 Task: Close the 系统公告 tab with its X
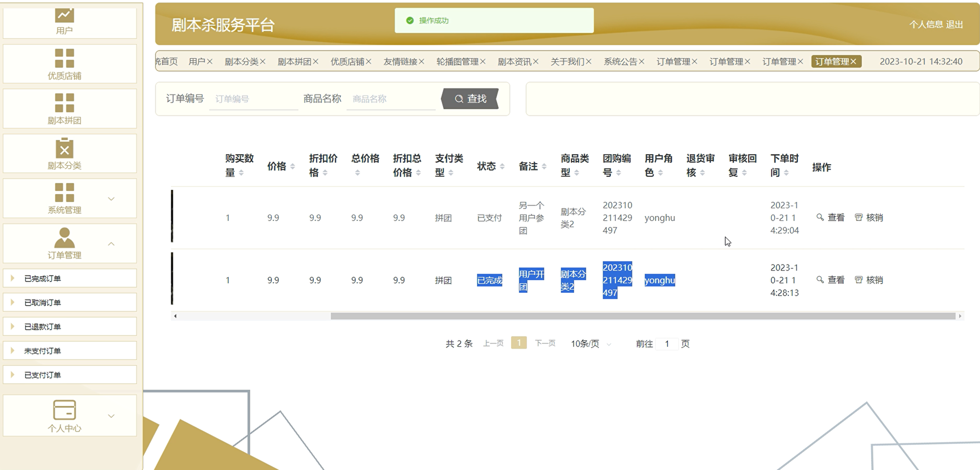641,62
